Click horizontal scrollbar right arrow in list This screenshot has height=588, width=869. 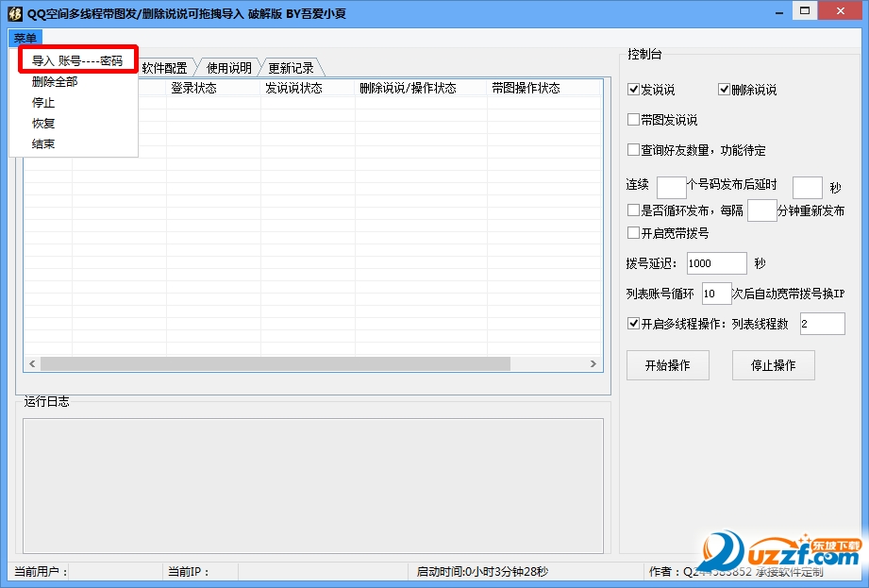pyautogui.click(x=593, y=363)
